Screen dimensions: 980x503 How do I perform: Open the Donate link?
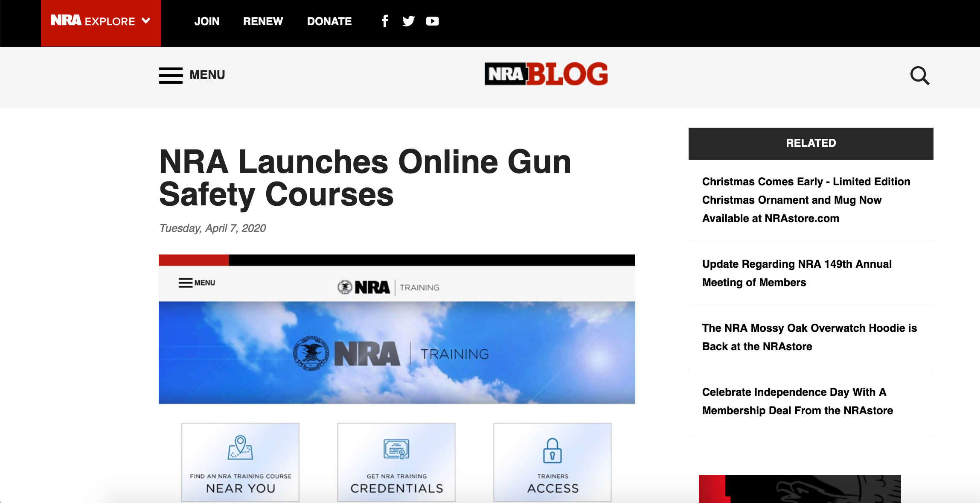pos(329,21)
